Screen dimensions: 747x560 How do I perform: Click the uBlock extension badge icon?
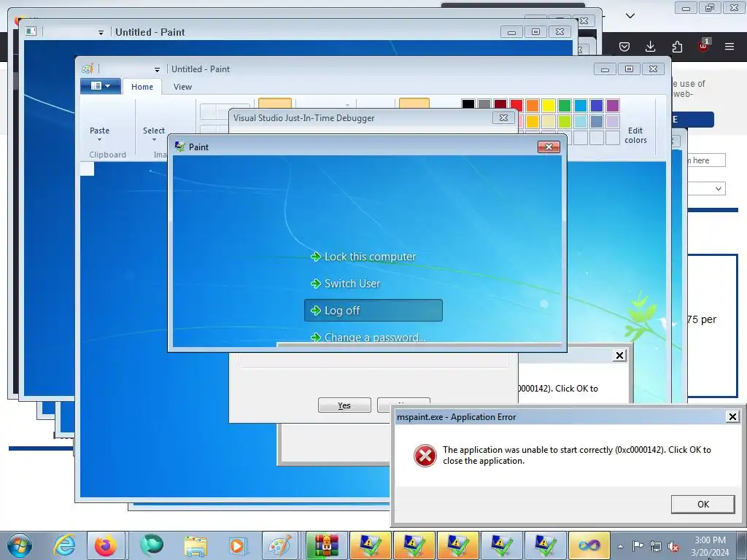703,46
